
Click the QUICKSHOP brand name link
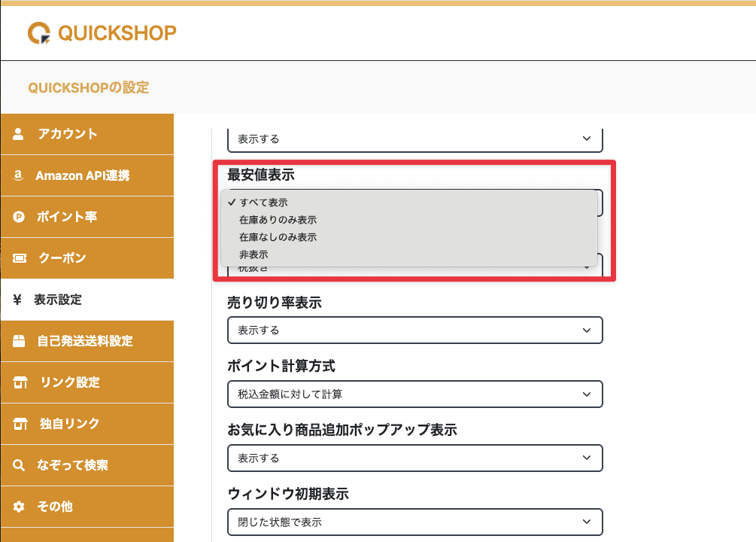click(117, 33)
